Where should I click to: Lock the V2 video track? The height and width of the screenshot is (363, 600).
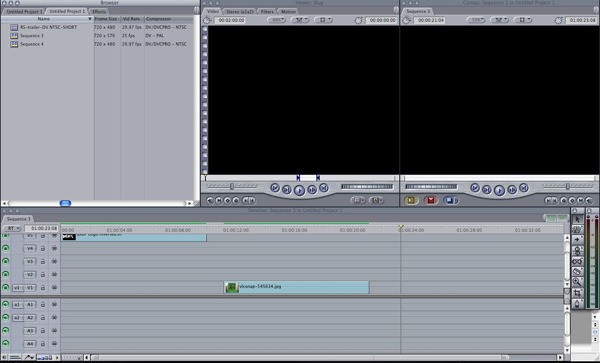coord(43,275)
